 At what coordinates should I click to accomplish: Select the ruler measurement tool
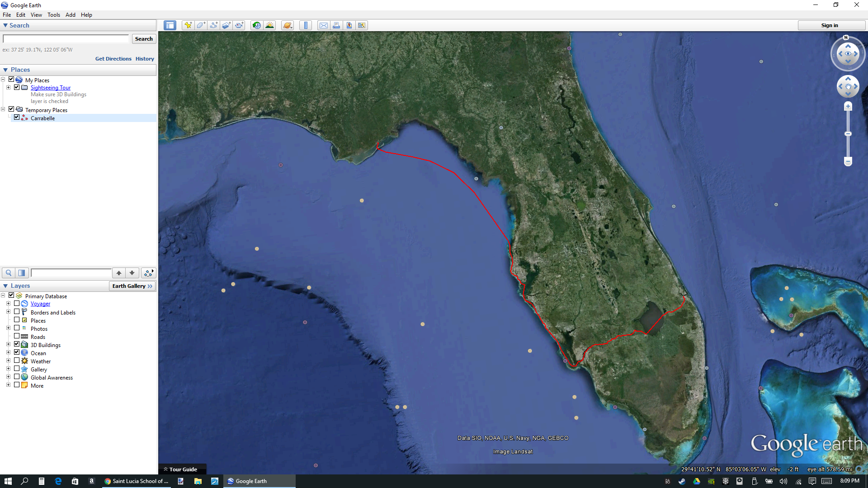(x=306, y=25)
